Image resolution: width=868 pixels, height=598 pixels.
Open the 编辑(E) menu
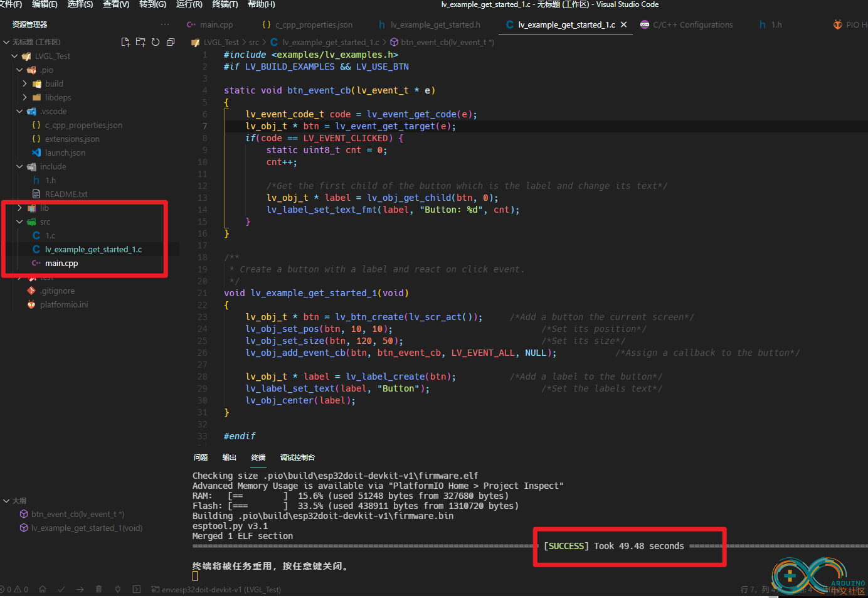tap(45, 4)
